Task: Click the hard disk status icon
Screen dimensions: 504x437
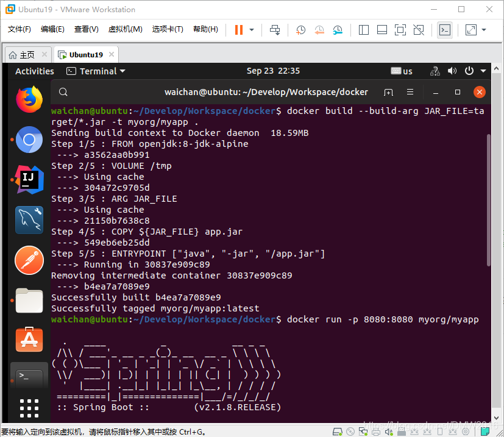Action: point(337,432)
